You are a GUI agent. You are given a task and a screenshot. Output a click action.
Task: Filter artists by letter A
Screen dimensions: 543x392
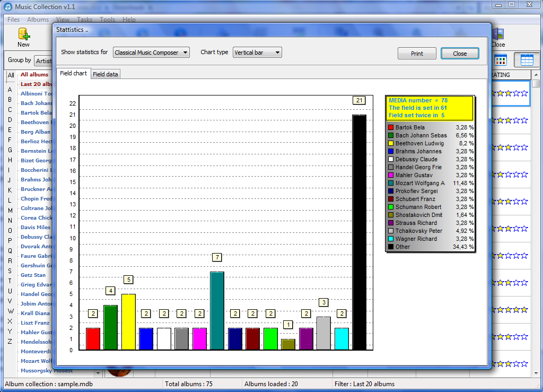10,90
